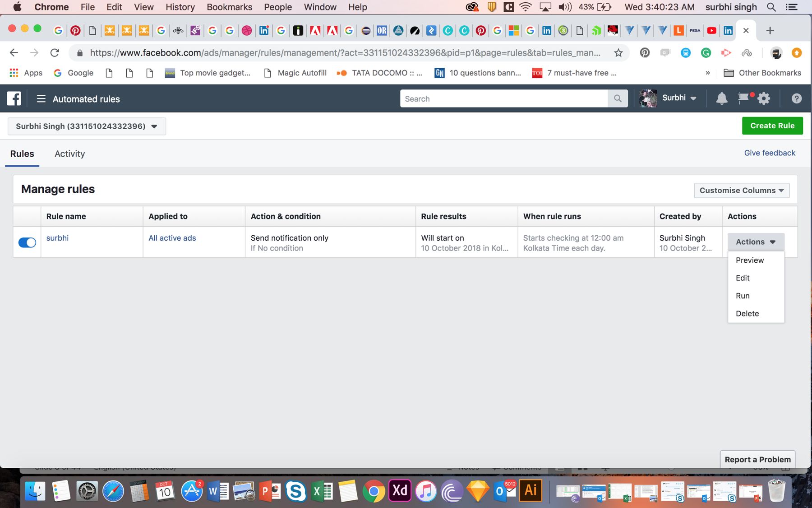Switch to the YouTube tab
812x508 pixels.
click(711, 30)
